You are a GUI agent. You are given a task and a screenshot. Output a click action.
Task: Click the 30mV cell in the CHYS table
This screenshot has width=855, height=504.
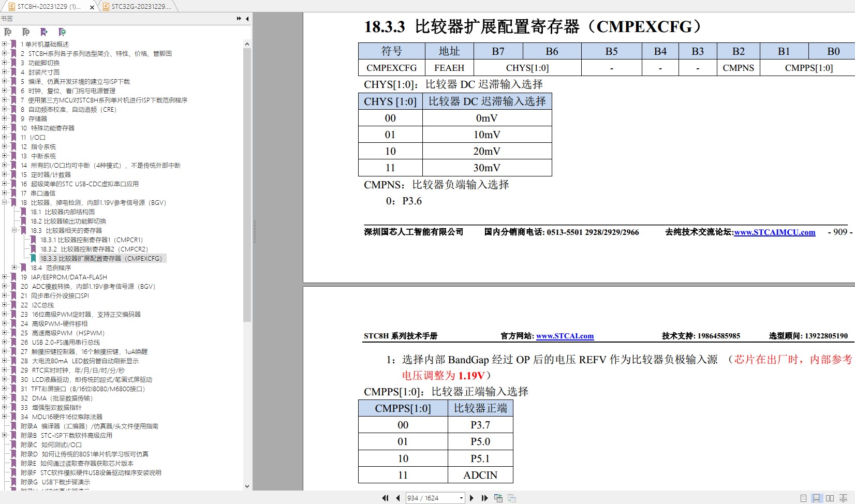487,168
